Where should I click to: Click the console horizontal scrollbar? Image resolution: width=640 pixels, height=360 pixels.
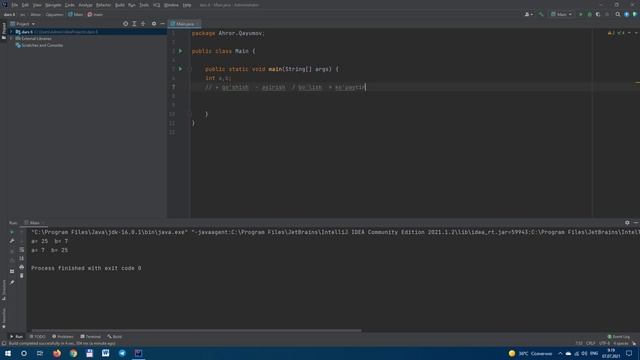196,331
